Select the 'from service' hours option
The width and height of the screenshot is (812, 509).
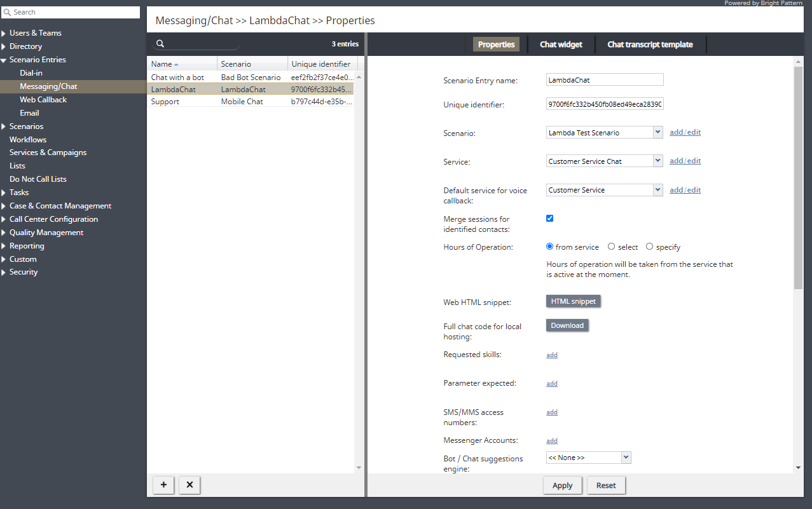click(x=550, y=247)
